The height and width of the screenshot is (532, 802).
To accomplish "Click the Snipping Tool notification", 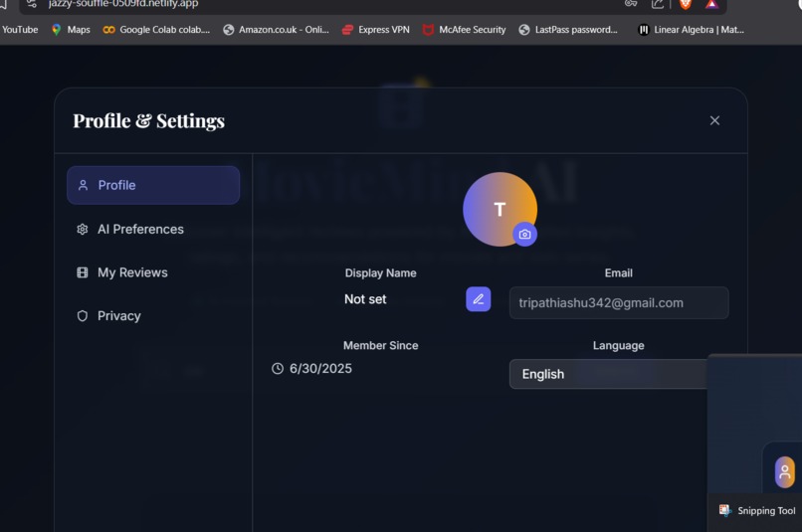I will (x=757, y=510).
